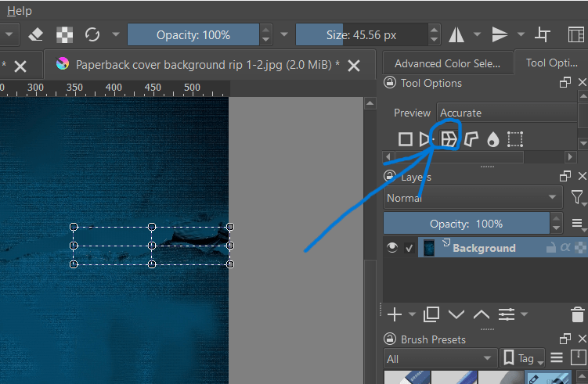The image size is (588, 384).
Task: Add a new layer with plus button
Action: (x=395, y=314)
